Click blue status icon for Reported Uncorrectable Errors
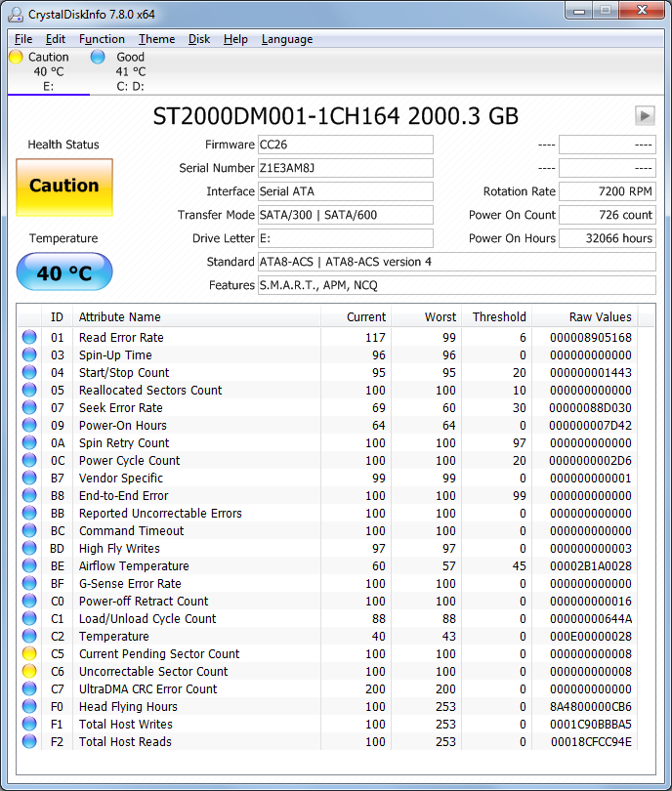The height and width of the screenshot is (791, 672). tap(29, 513)
